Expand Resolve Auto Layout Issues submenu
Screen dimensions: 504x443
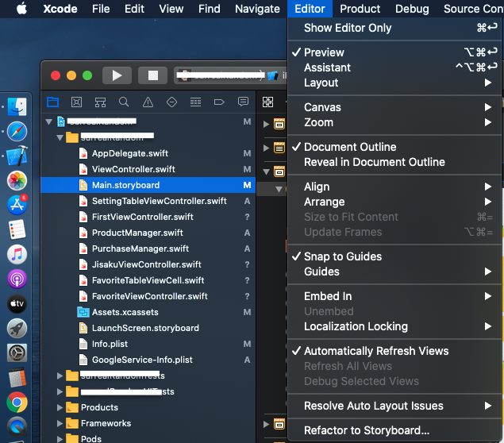(x=394, y=406)
